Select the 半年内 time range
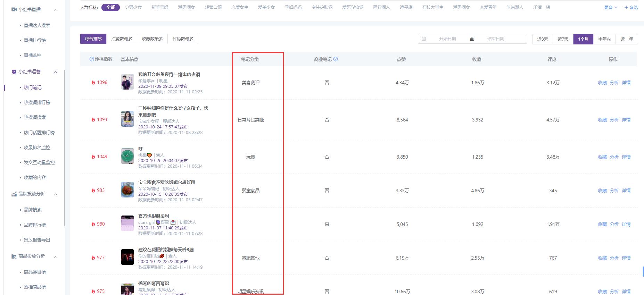Image resolution: width=644 pixels, height=295 pixels. coord(604,39)
